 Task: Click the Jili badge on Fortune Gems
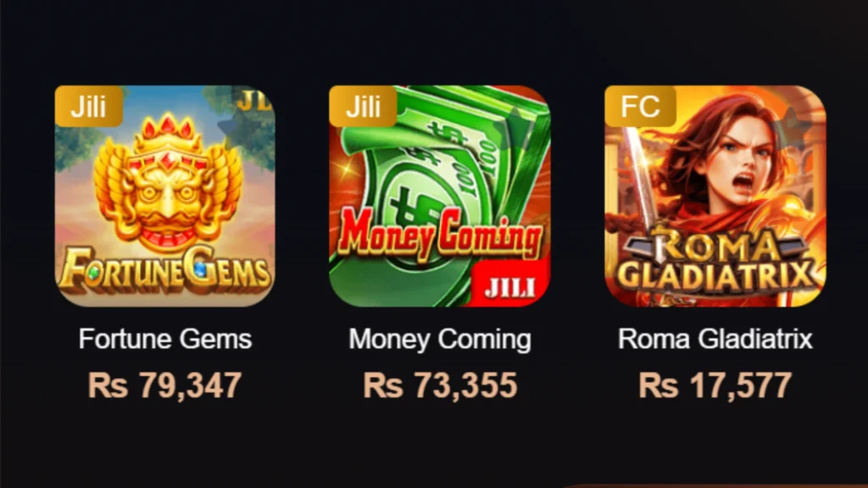click(x=88, y=106)
